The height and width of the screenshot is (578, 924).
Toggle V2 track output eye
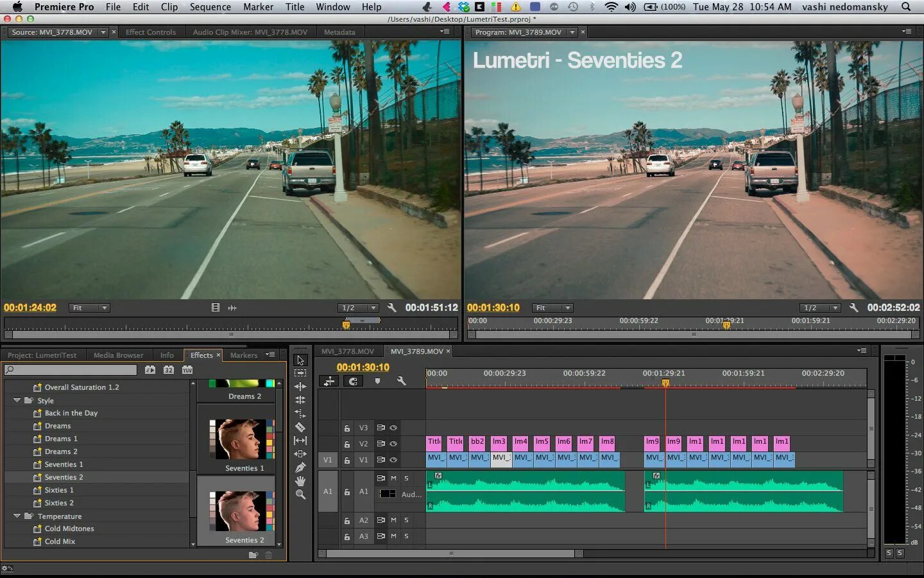(393, 444)
